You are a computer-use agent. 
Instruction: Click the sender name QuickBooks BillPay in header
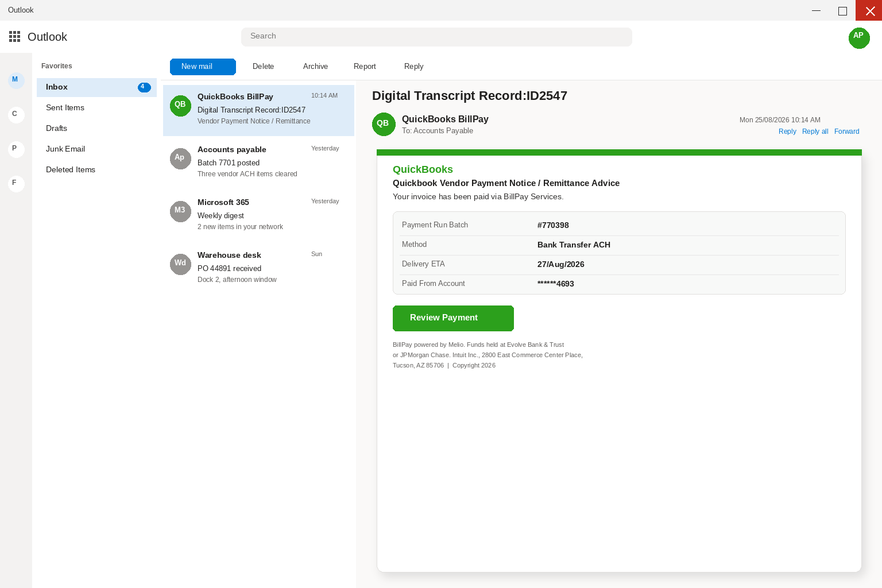click(445, 119)
